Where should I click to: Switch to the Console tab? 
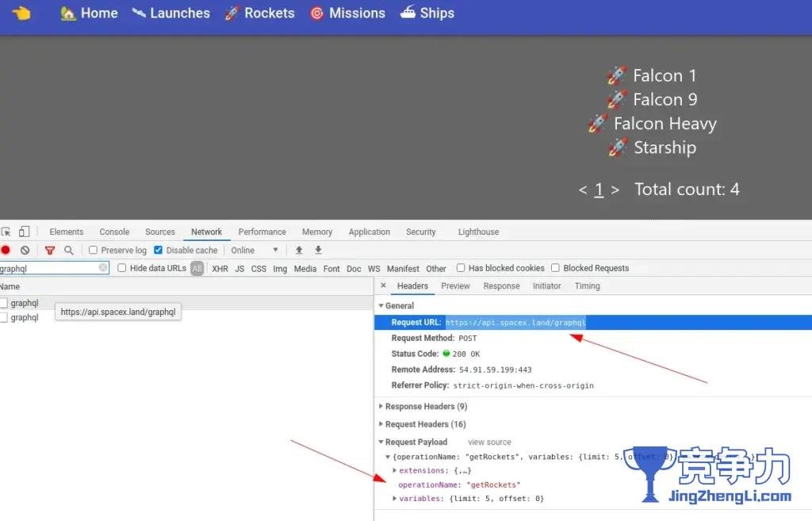point(114,232)
